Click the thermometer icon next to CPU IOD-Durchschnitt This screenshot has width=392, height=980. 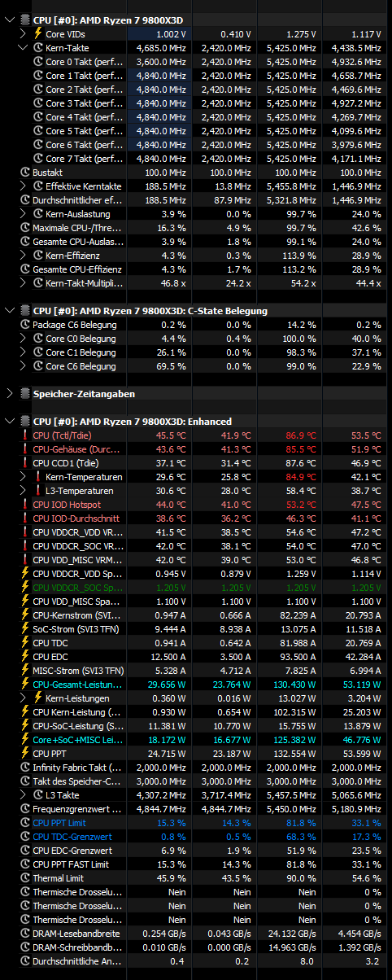(x=25, y=518)
